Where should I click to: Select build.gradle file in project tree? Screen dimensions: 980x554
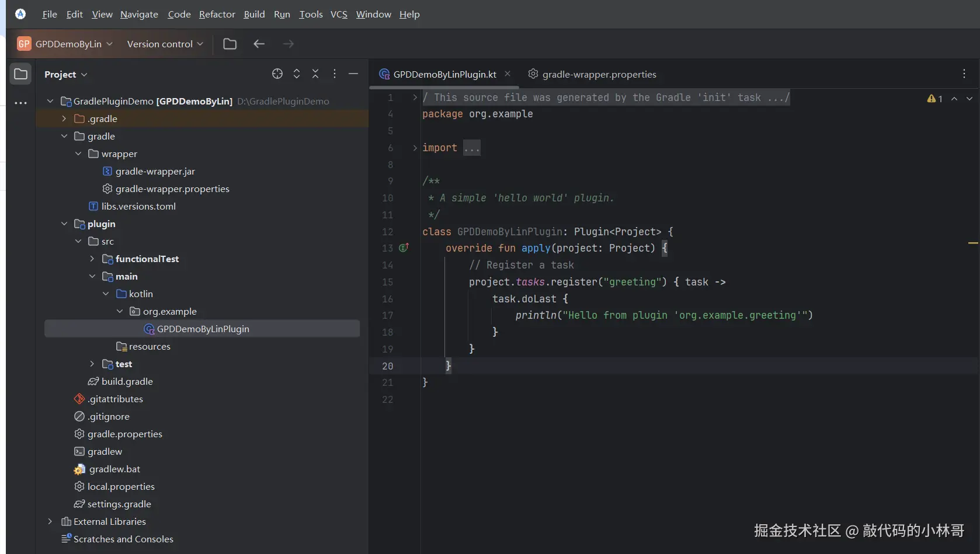127,381
